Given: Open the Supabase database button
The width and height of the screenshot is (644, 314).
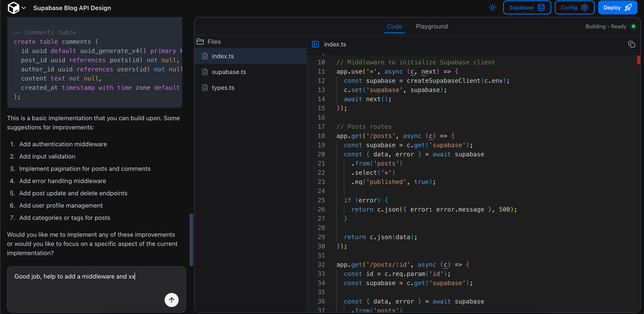Looking at the screenshot, I should pos(527,8).
